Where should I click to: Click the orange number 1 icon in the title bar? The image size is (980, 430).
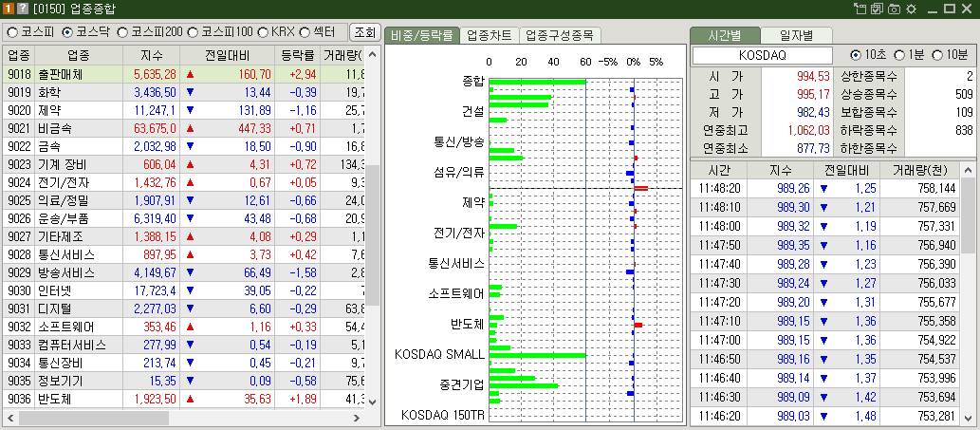(x=9, y=9)
